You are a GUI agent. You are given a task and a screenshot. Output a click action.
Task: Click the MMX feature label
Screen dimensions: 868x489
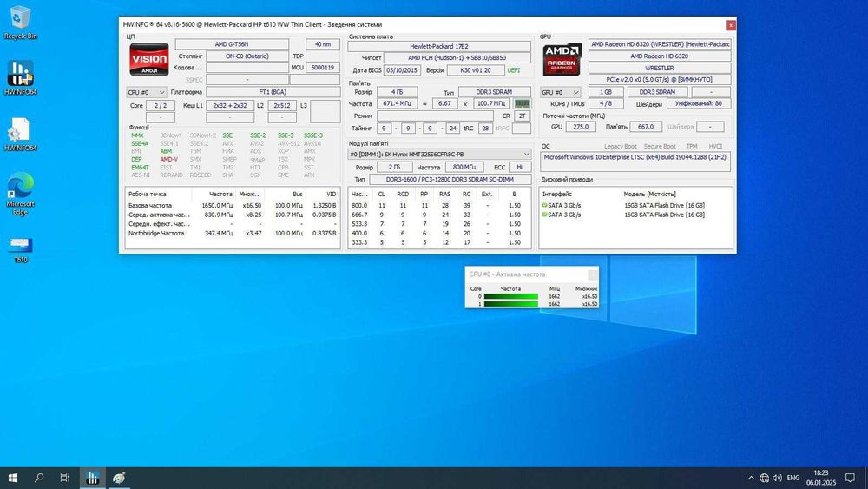tap(137, 135)
